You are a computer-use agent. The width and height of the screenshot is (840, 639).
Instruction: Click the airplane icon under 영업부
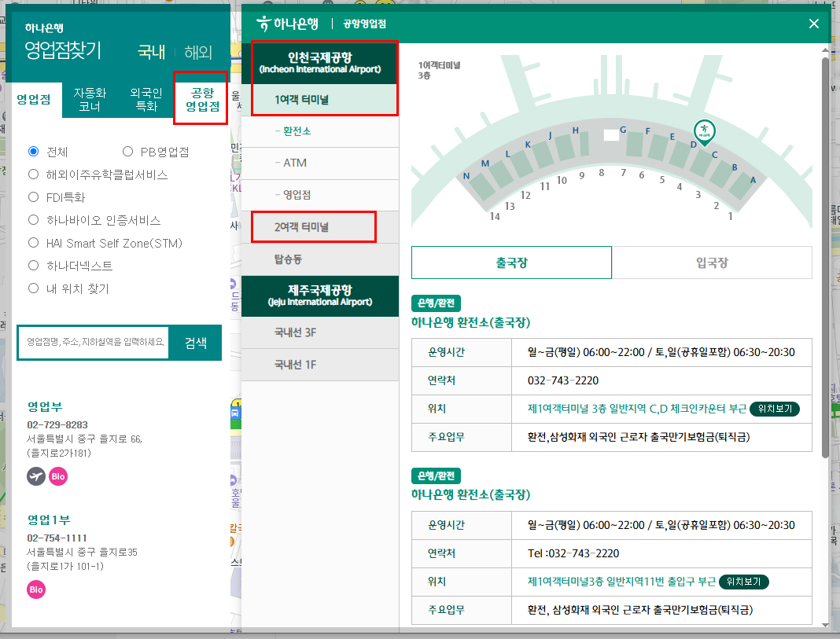tap(36, 476)
